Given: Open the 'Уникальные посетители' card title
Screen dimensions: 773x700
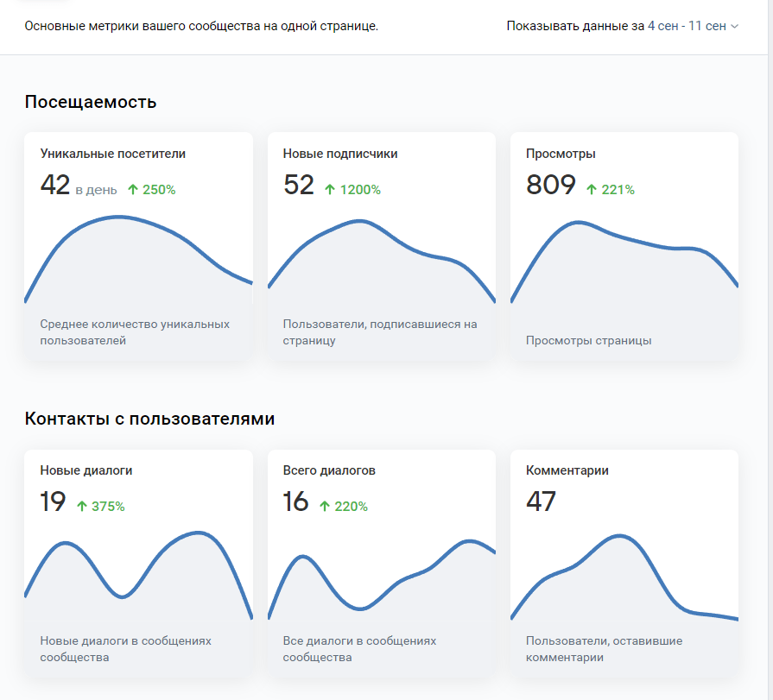Looking at the screenshot, I should pyautogui.click(x=112, y=154).
